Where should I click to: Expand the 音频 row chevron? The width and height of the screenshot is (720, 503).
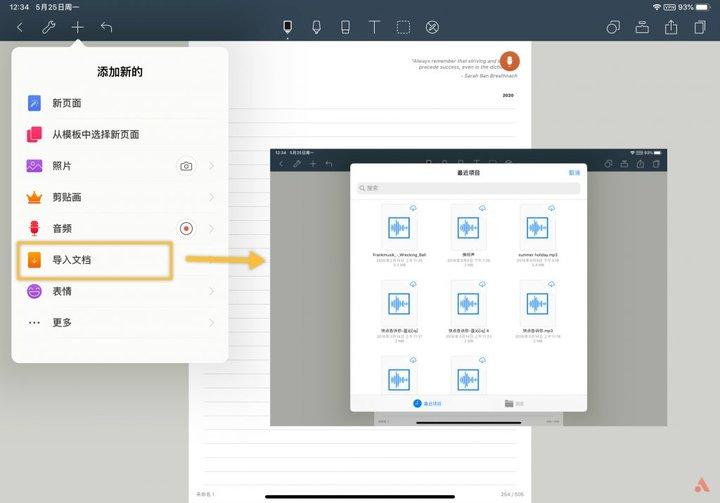point(211,228)
